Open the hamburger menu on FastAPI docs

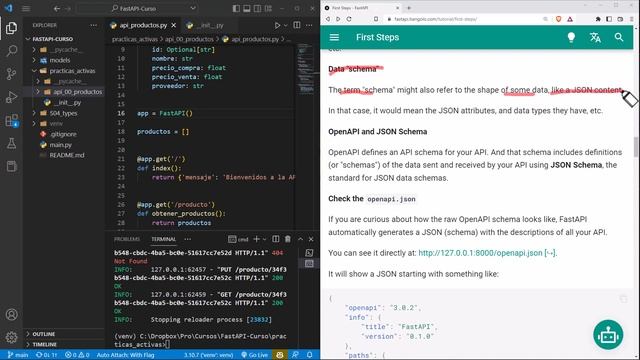tap(334, 37)
